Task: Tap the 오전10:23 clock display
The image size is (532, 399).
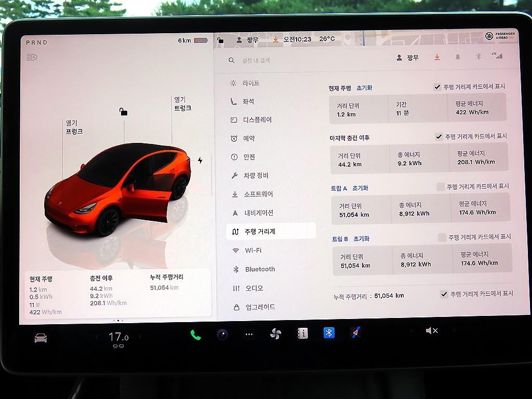Action: point(297,39)
